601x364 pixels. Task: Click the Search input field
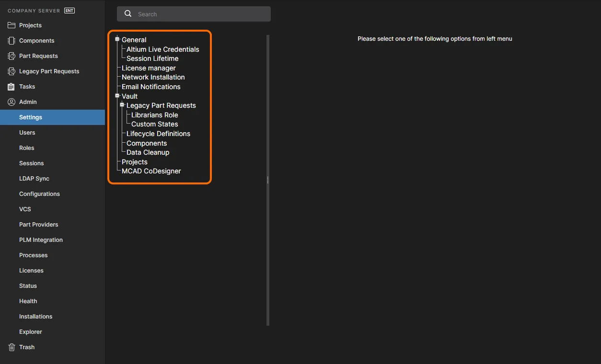(x=194, y=14)
